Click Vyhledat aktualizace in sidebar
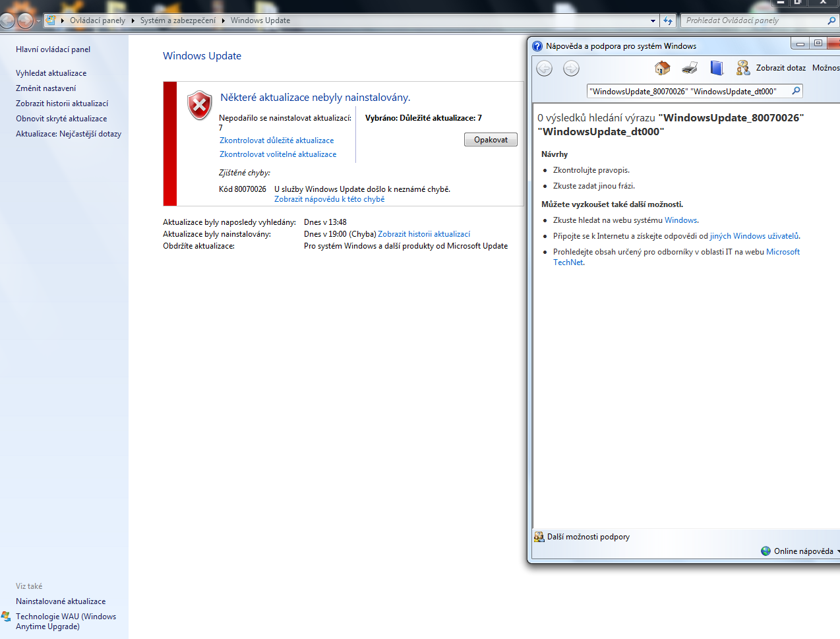840x639 pixels. pyautogui.click(x=51, y=73)
